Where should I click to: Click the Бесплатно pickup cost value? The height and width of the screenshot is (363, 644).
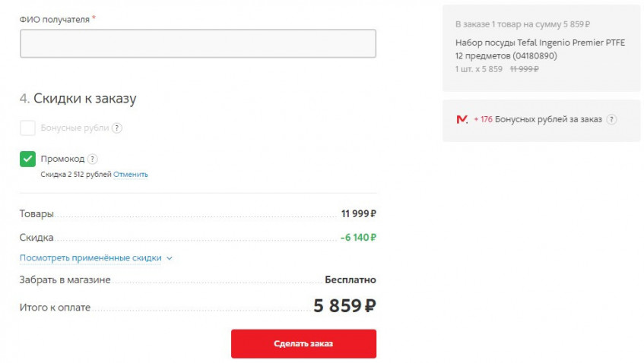(x=350, y=280)
